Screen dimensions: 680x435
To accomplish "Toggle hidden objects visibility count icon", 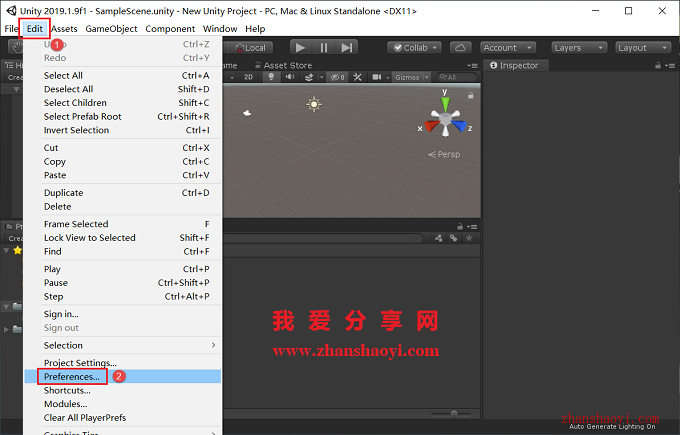I will (x=337, y=77).
